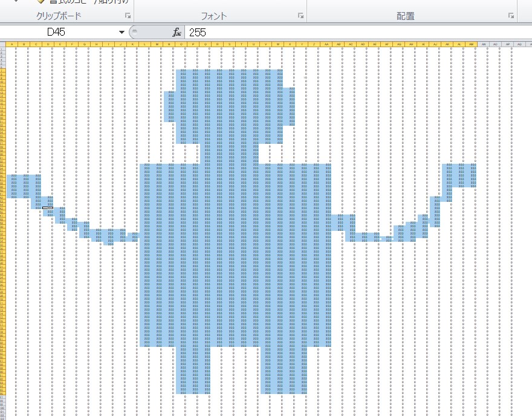532x420 pixels.
Task: Open the クリップボード group dialog launcher
Action: (128, 16)
